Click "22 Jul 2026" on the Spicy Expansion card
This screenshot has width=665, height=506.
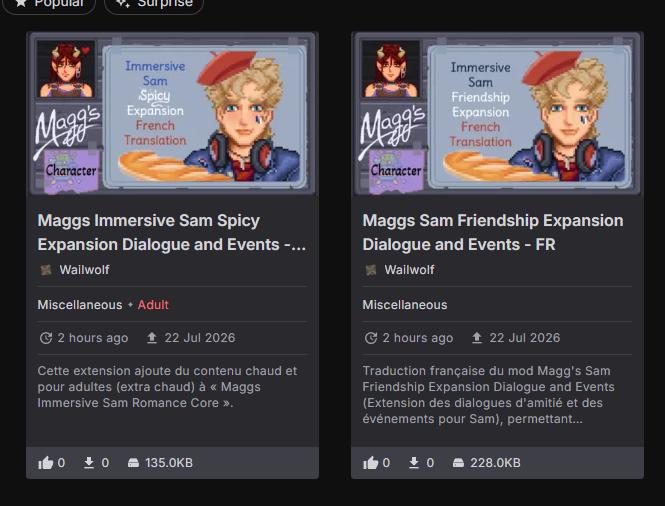pos(200,338)
